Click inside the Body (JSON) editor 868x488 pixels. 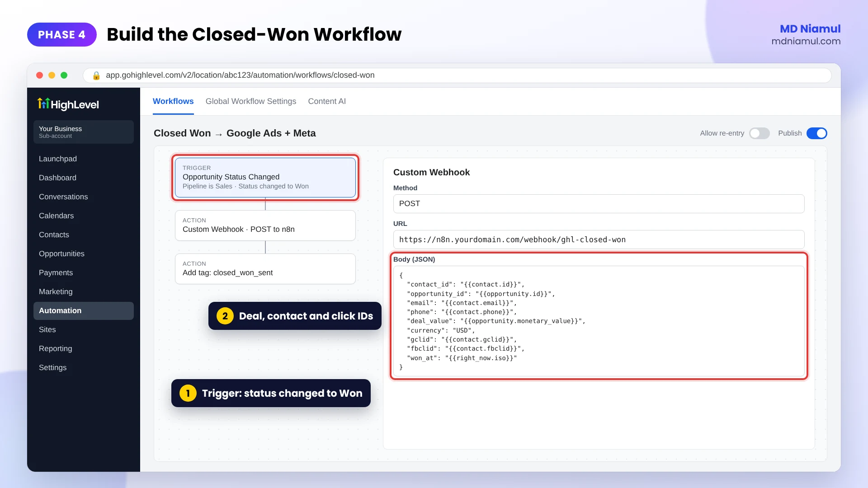coord(599,321)
